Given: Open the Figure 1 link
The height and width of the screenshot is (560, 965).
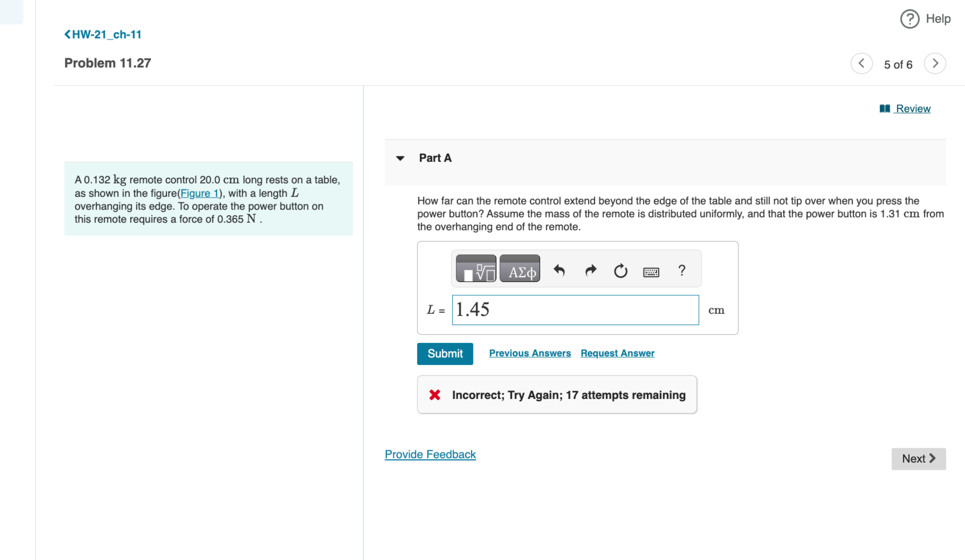Looking at the screenshot, I should pyautogui.click(x=200, y=193).
